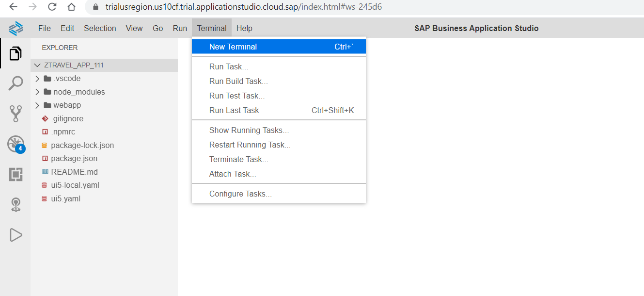
Task: Click the Run play triangle icon
Action: (x=15, y=235)
